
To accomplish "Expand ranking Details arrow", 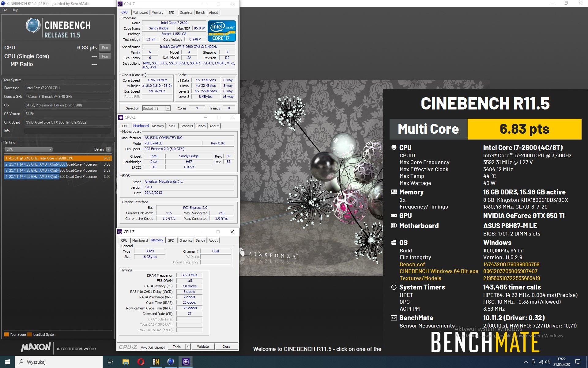I will click(109, 149).
